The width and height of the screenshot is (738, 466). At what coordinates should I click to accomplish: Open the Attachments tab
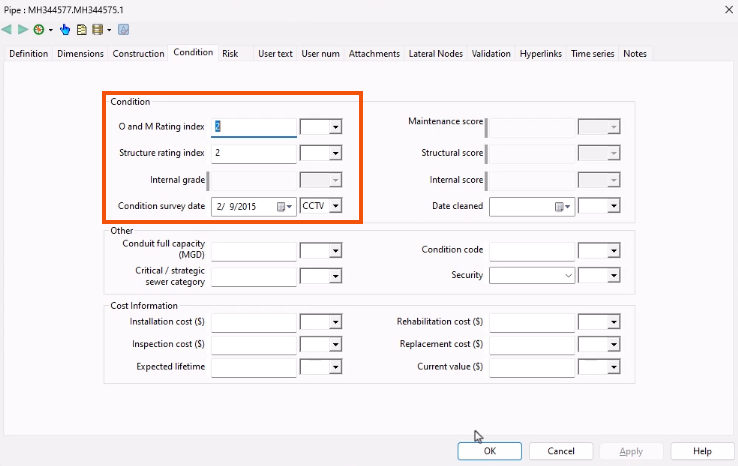tap(374, 54)
